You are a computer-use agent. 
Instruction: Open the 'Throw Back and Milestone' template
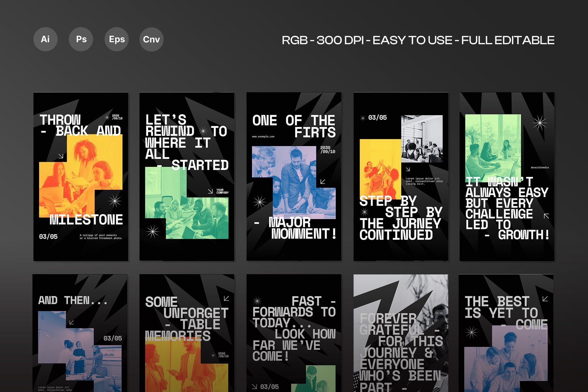[x=81, y=177]
